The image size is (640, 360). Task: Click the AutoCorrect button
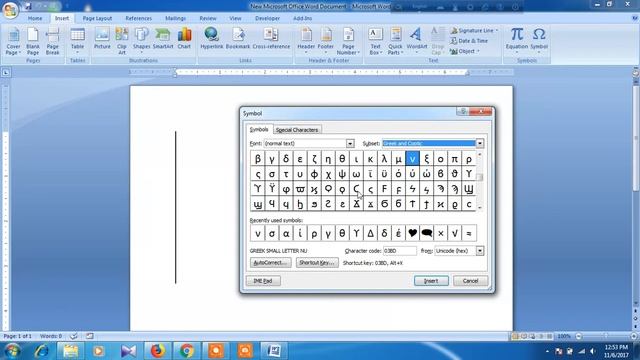click(270, 262)
